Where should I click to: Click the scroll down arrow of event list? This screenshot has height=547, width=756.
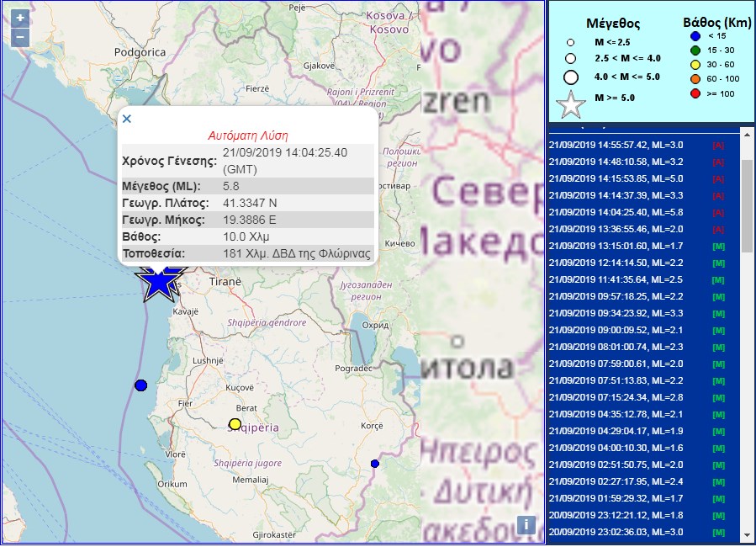tap(747, 536)
